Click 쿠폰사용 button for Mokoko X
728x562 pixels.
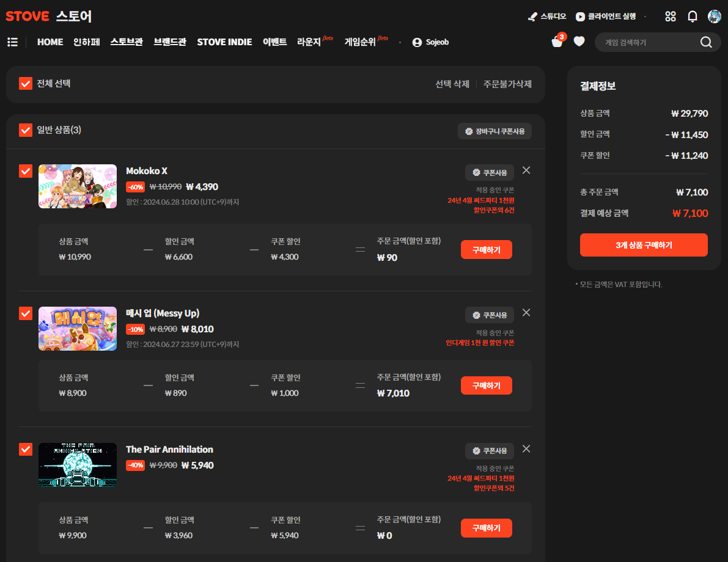(490, 173)
